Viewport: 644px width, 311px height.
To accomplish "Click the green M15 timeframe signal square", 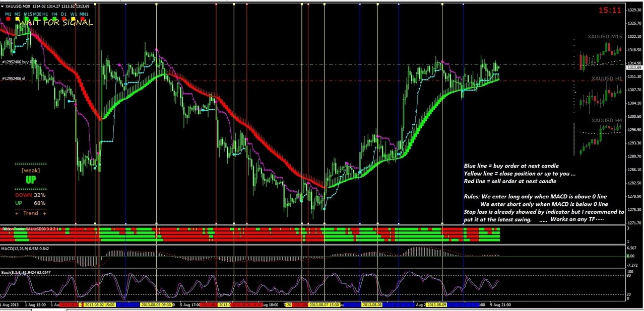I will point(27,19).
